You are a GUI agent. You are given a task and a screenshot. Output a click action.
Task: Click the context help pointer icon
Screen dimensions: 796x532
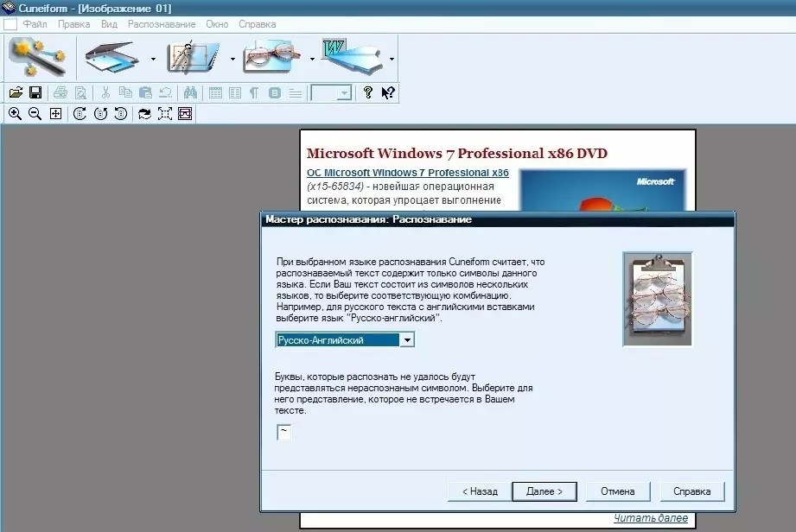click(388, 92)
